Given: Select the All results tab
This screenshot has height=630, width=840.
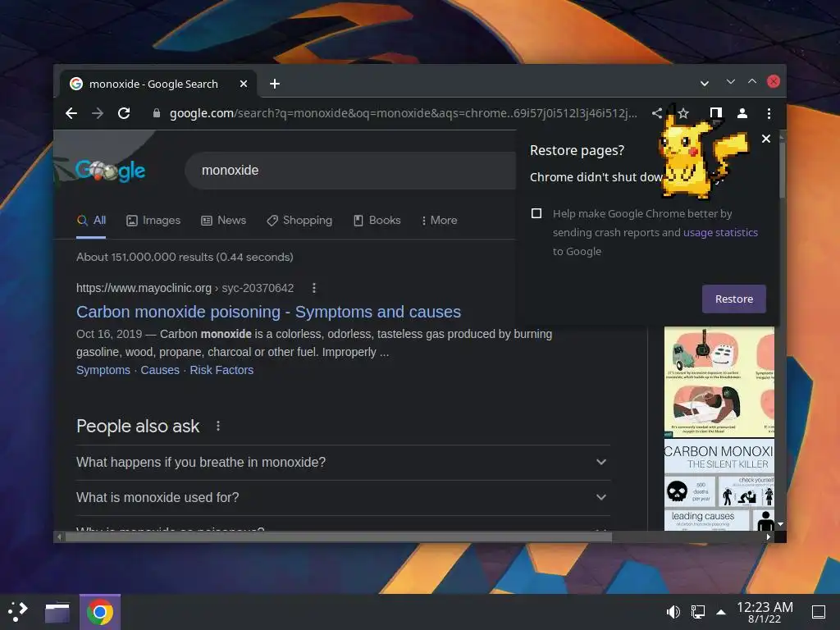Looking at the screenshot, I should 91,220.
